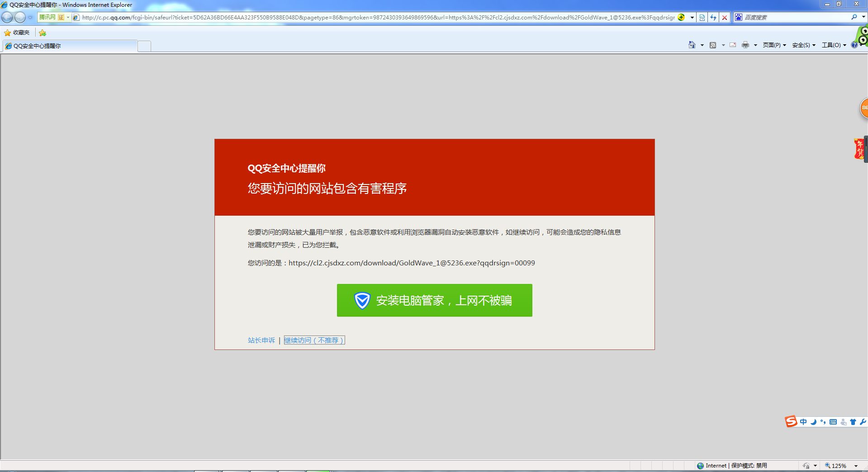Image resolution: width=868 pixels, height=472 pixels.
Task: Click the green-yellow plus icon in address bar
Action: point(681,18)
